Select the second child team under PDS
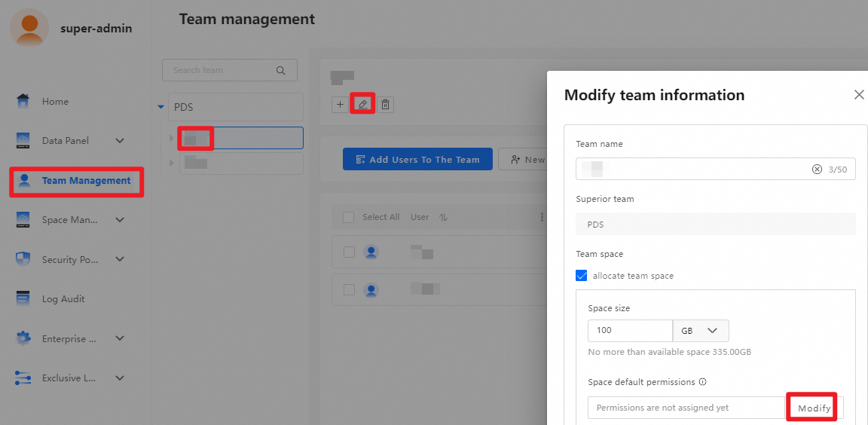Viewport: 868px width, 425px height. [241, 164]
